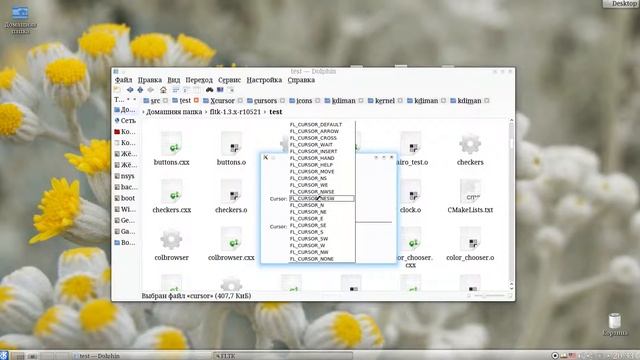Select the buttons.o object file
Viewport: 640px width, 360px height.
[x=231, y=143]
